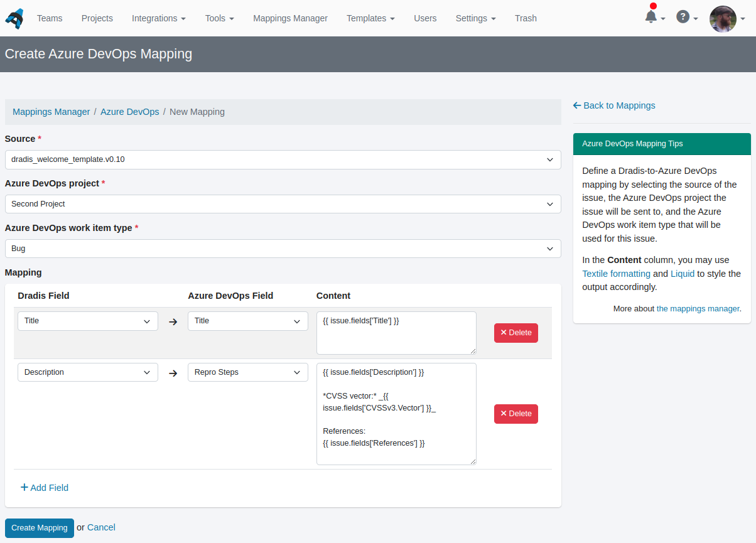Delete the Description mapping row
The image size is (756, 543).
click(x=516, y=414)
